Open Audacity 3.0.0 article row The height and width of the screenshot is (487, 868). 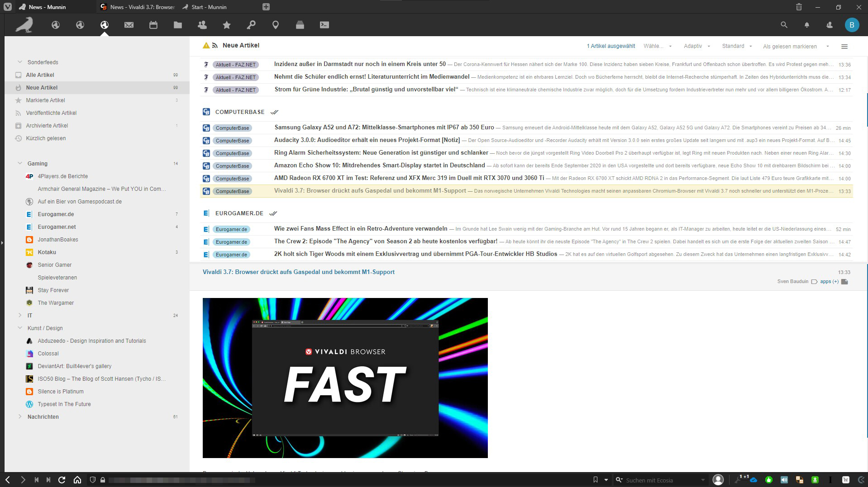coord(526,141)
